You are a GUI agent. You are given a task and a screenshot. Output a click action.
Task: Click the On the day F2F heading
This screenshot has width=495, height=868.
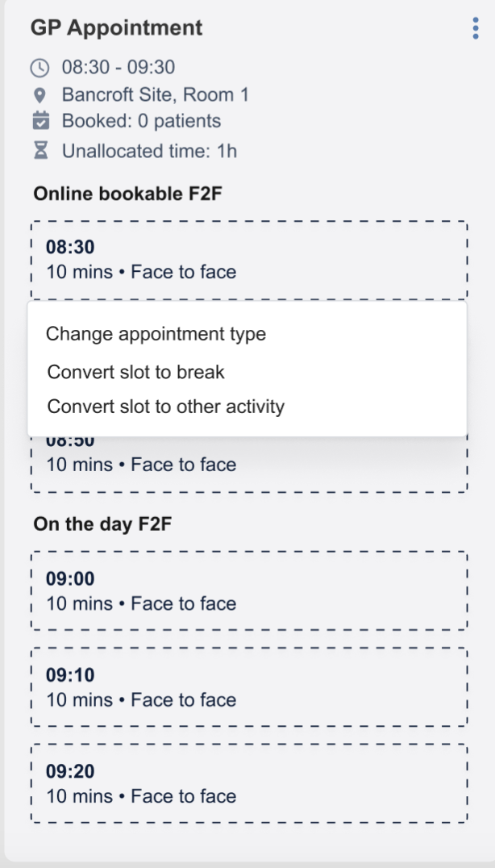click(102, 524)
